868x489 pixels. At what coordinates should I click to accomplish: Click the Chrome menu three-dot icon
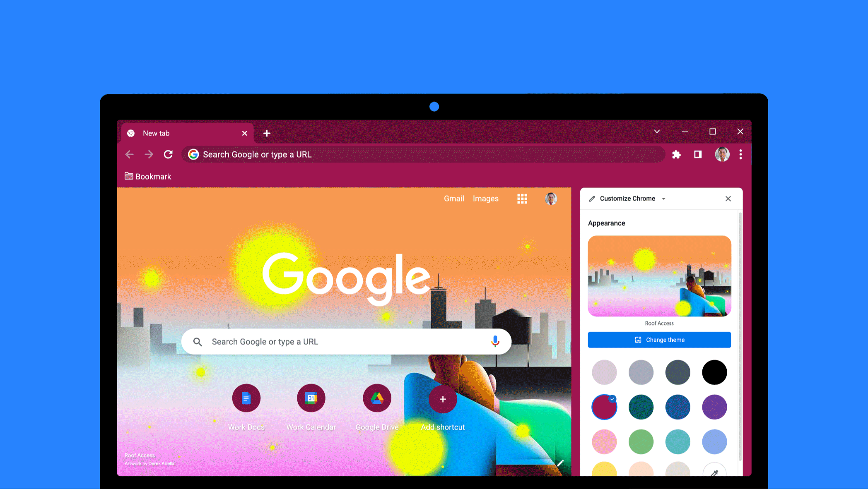(x=741, y=154)
